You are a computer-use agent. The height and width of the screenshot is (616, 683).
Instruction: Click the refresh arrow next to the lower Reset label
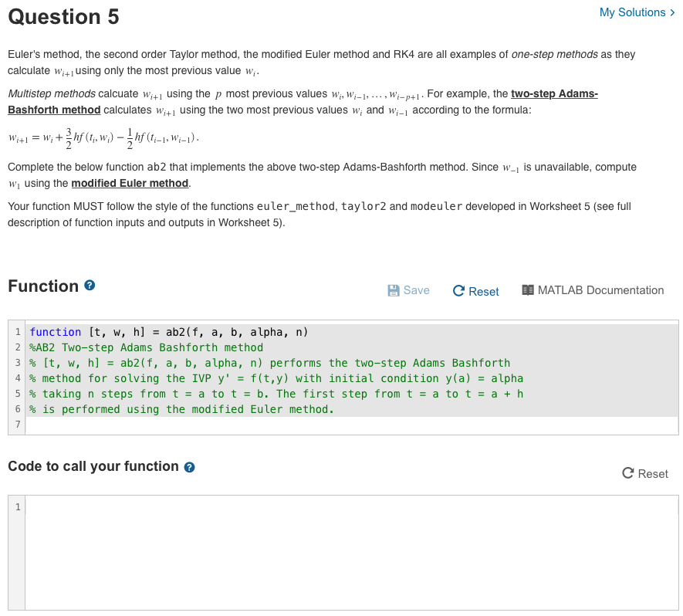[x=627, y=474]
